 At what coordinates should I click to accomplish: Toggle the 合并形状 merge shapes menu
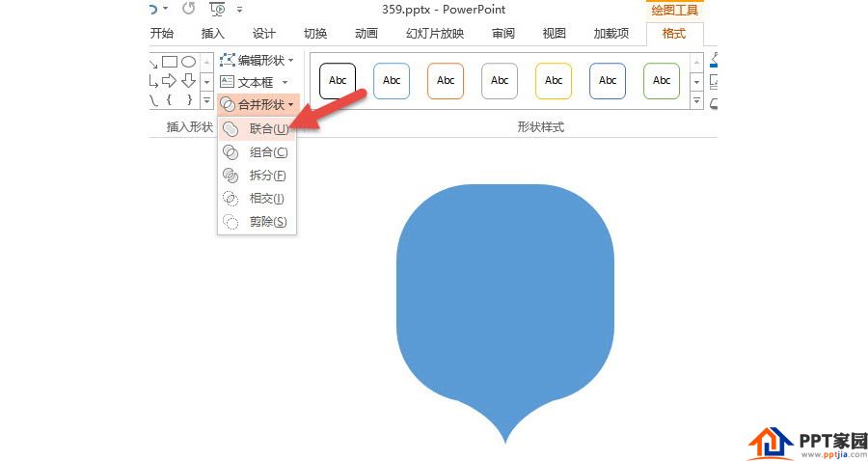[x=258, y=104]
